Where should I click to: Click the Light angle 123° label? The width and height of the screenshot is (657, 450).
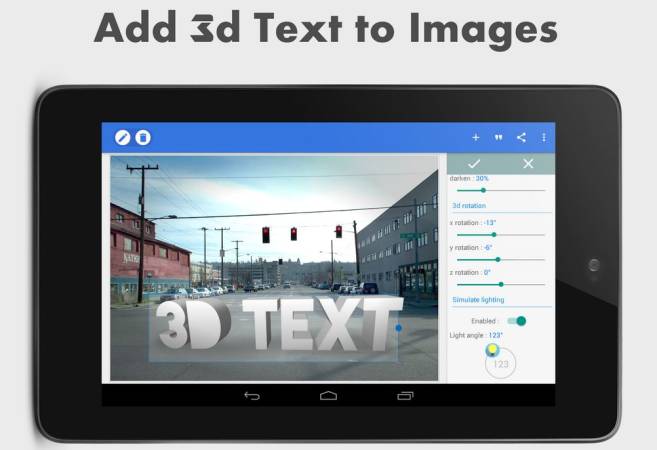(x=476, y=335)
